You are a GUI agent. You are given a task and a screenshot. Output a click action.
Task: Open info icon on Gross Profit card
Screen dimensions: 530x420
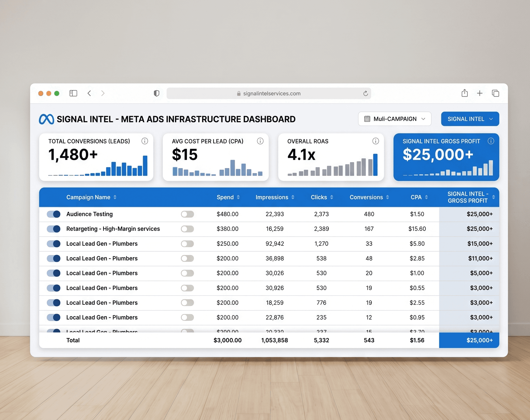(491, 141)
